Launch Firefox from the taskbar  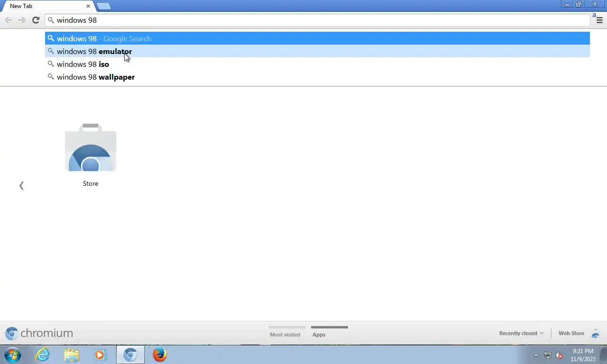coord(160,355)
